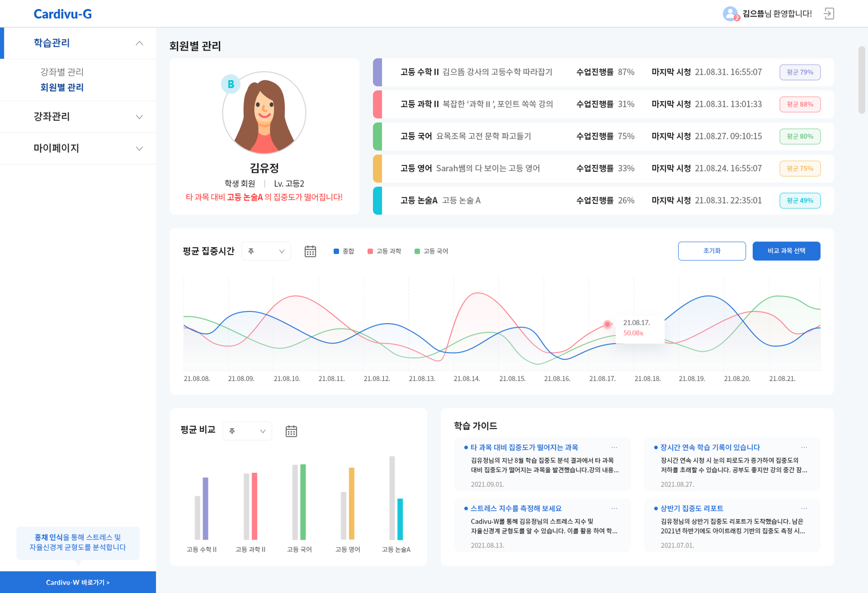The width and height of the screenshot is (868, 593).
Task: Toggle the 고등 국어 legend series
Action: [x=431, y=251]
